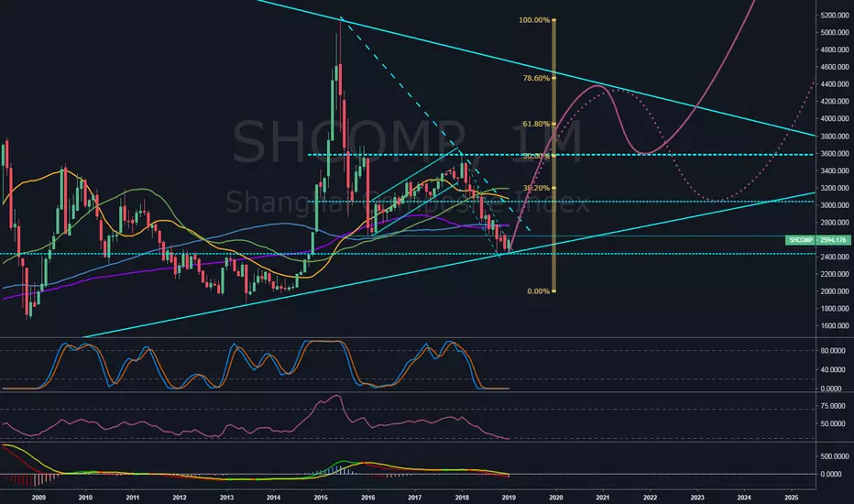Click the 75.0000 RSI scale label
This screenshot has width=854, height=504.
pyautogui.click(x=833, y=406)
